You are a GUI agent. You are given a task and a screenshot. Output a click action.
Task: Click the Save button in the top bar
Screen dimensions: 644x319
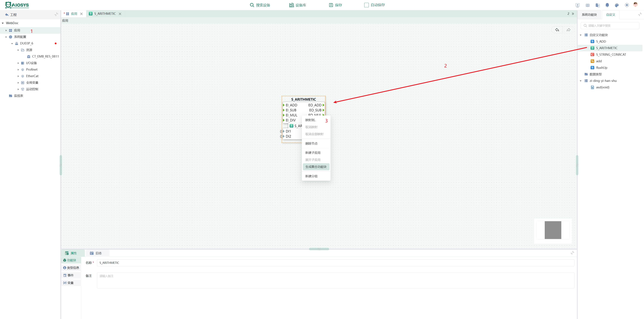335,5
